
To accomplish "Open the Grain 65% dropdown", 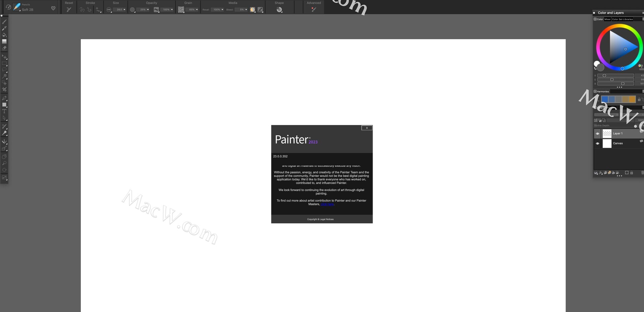I will 197,10.
